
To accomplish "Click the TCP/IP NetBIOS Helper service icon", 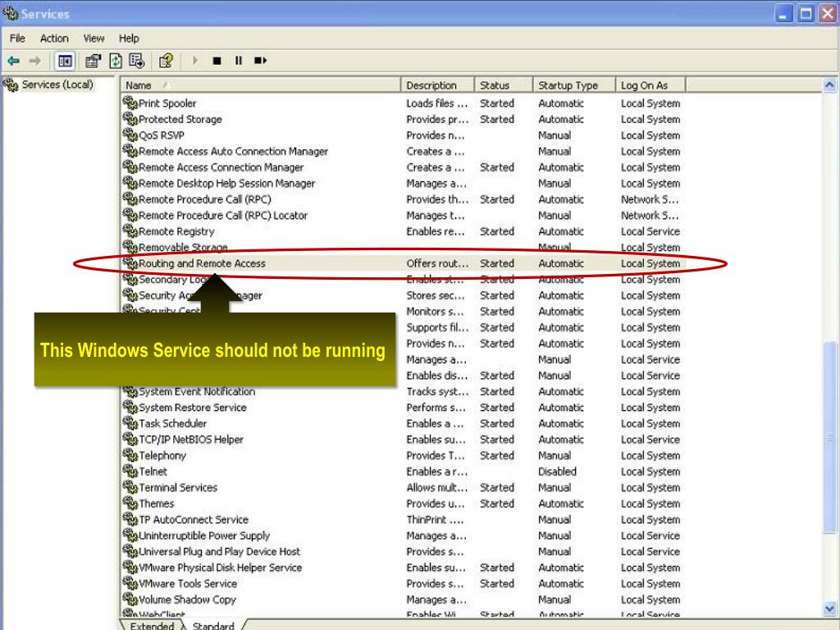I will tap(130, 440).
